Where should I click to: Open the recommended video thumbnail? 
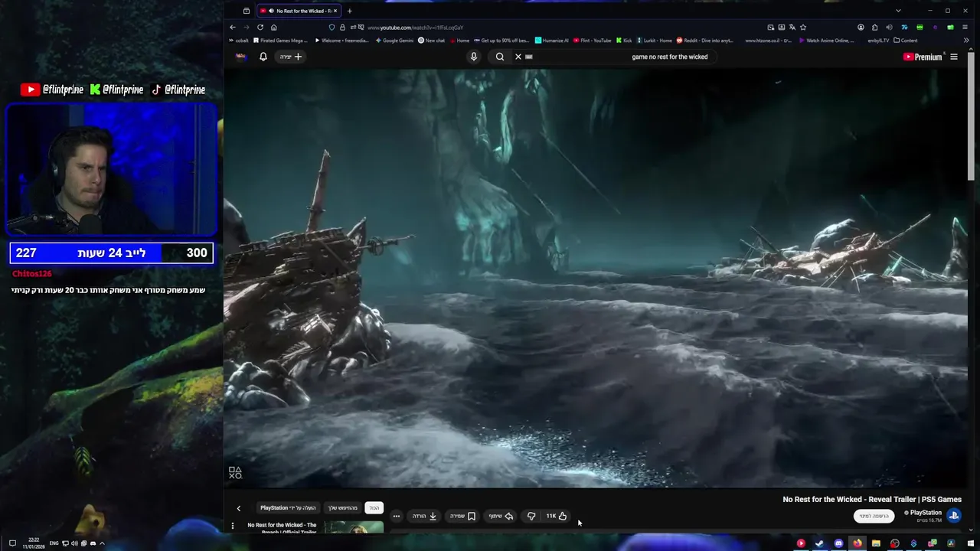[354, 527]
